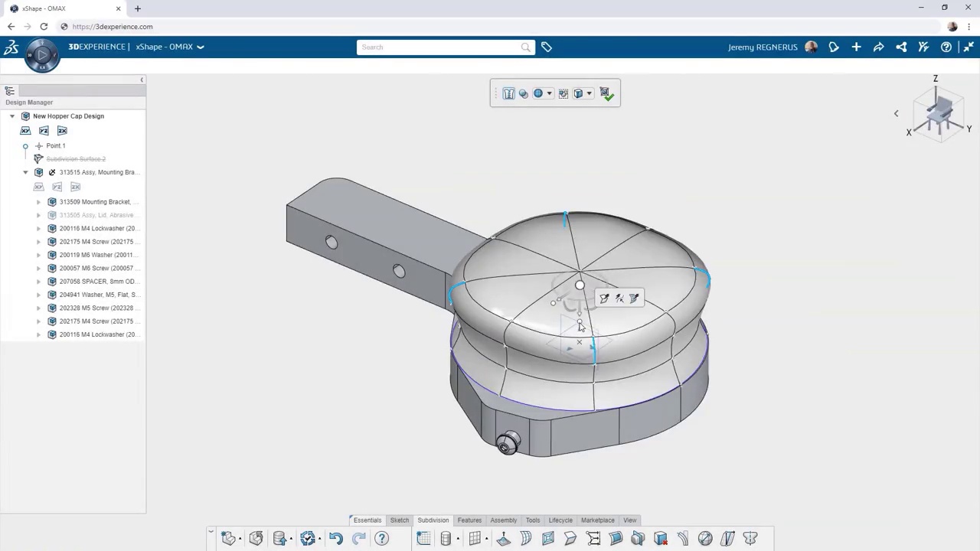Collapse the New Hopper Cap Design tree node
Screen dimensions: 980x551
click(x=12, y=116)
